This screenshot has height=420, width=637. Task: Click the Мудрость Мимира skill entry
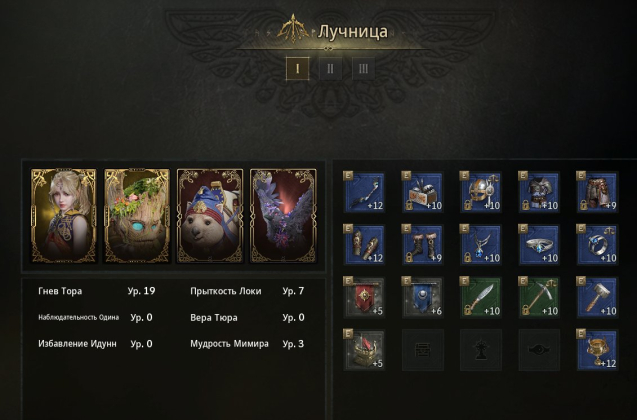tap(247, 344)
